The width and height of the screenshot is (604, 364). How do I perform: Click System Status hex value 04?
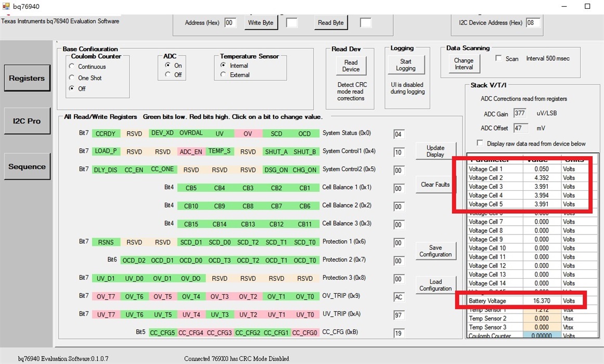click(399, 134)
